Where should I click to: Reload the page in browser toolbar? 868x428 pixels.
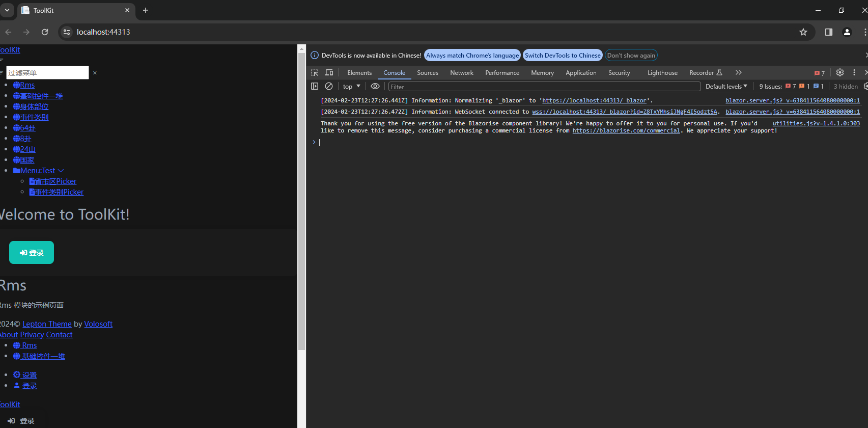click(x=45, y=32)
